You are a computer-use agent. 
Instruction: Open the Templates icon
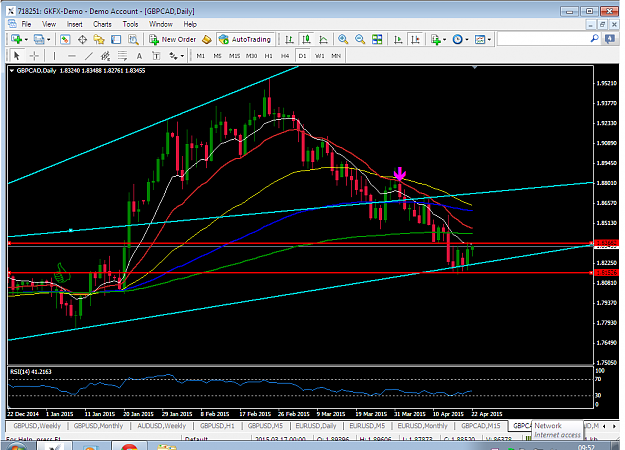click(480, 39)
